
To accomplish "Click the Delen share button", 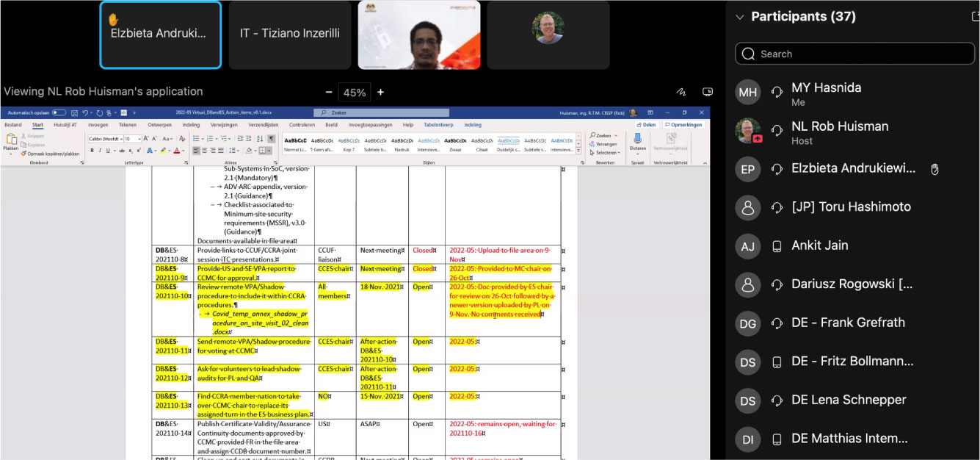I will 645,125.
